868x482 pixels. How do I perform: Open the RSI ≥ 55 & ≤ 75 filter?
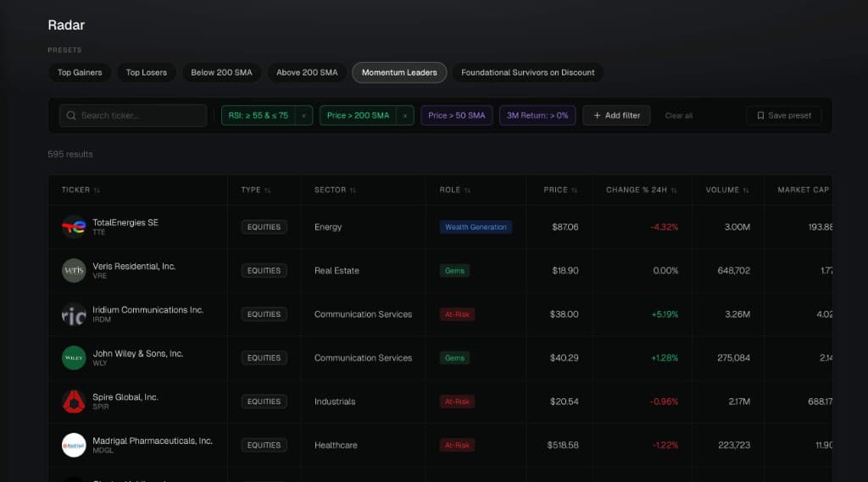coord(259,116)
